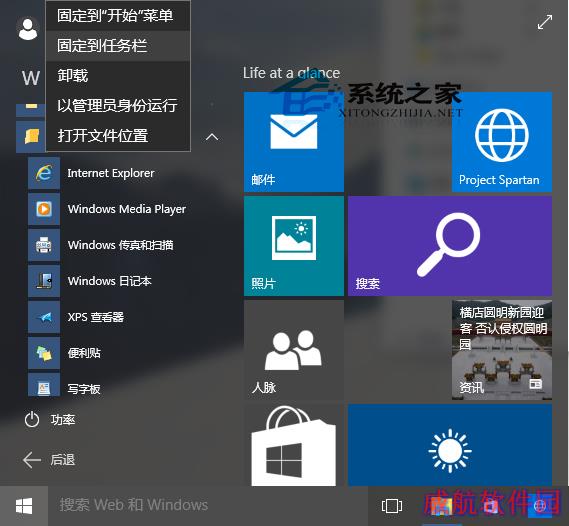Open the XPS 查看器 icon
The width and height of the screenshot is (569, 526).
click(44, 317)
